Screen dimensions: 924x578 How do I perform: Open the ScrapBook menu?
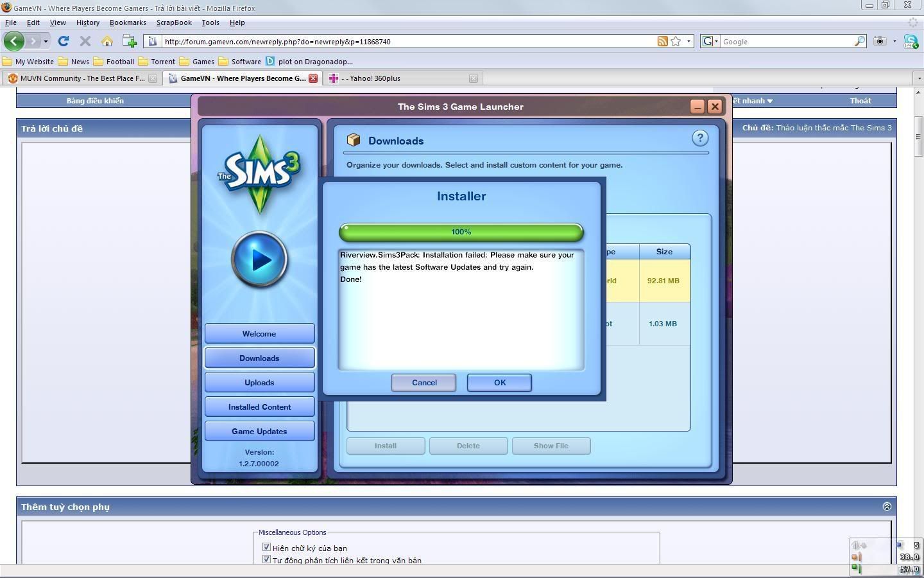(174, 22)
